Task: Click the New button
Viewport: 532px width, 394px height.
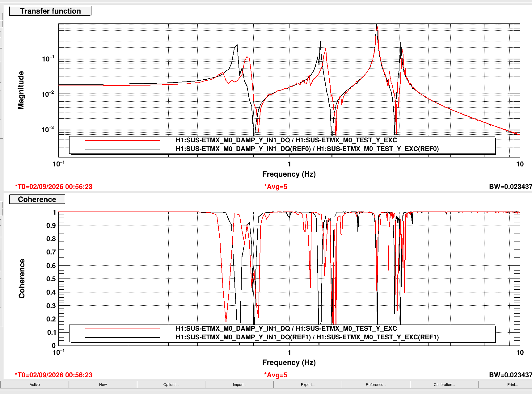Action: pyautogui.click(x=103, y=384)
